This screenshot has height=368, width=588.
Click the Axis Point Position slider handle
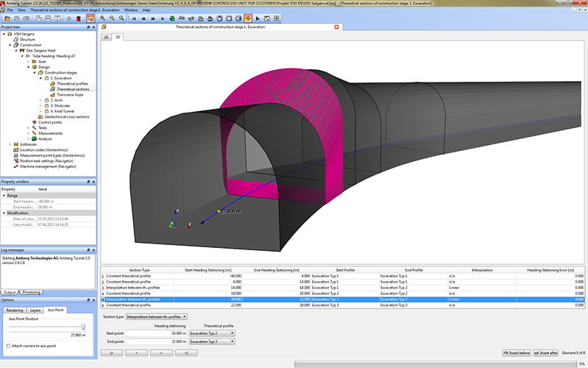click(83, 327)
